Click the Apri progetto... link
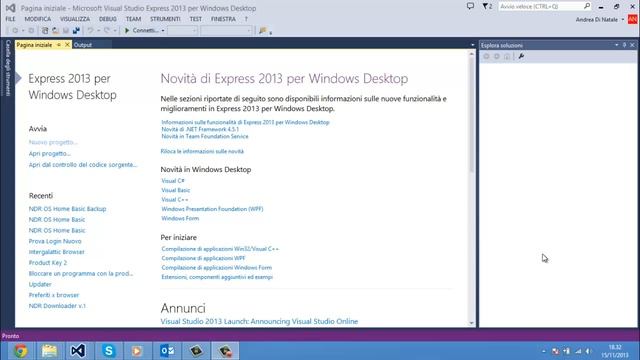The image size is (640, 360). [49, 153]
